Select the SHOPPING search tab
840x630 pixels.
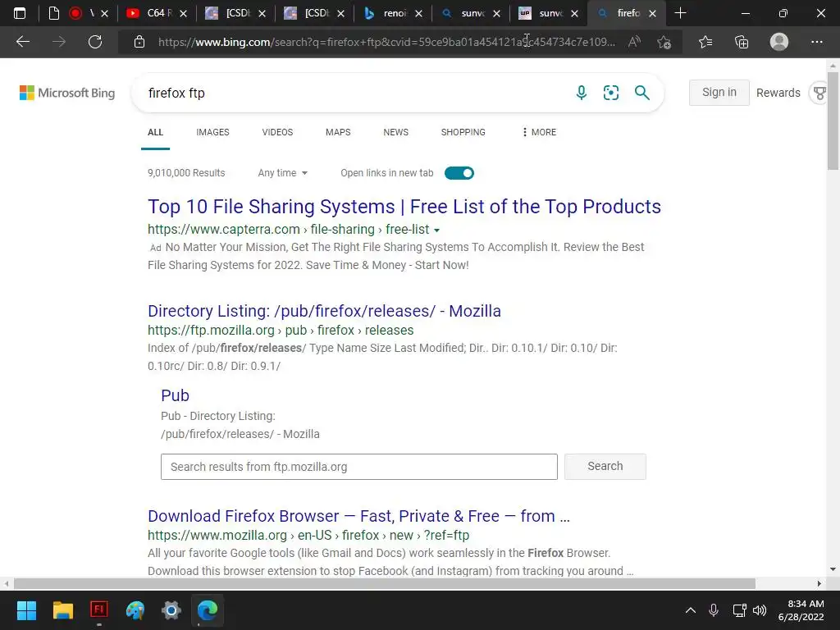point(463,132)
